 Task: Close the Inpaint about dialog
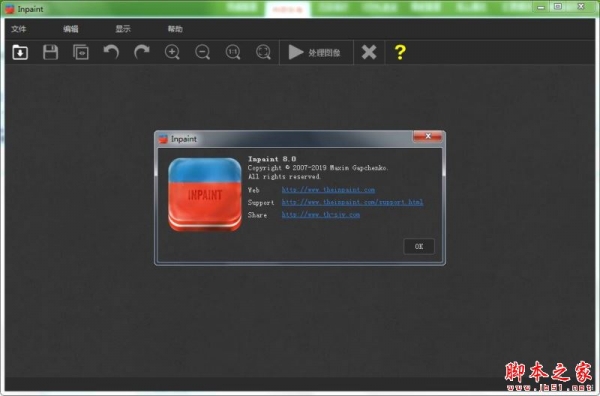[428, 136]
